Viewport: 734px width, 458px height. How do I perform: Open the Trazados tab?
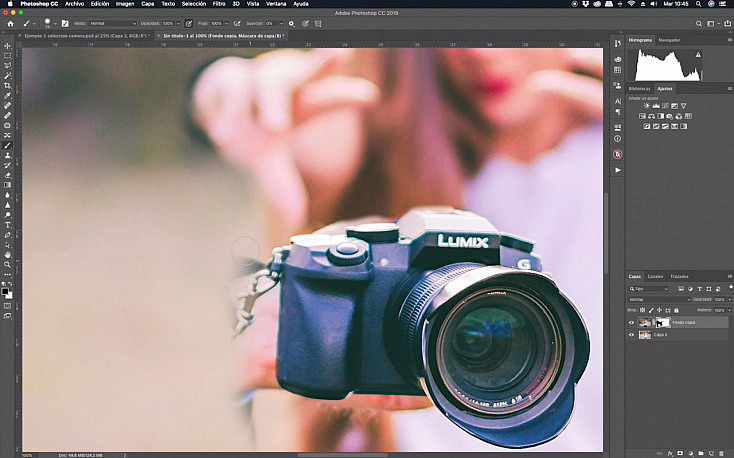pos(679,277)
